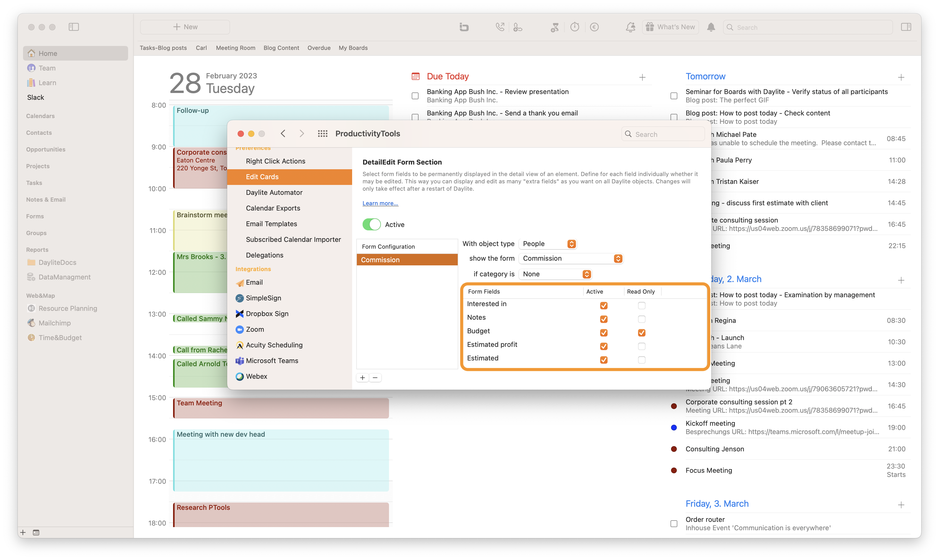Click the Daylite main search field
Viewport: 939px width, 560px height.
pyautogui.click(x=808, y=27)
